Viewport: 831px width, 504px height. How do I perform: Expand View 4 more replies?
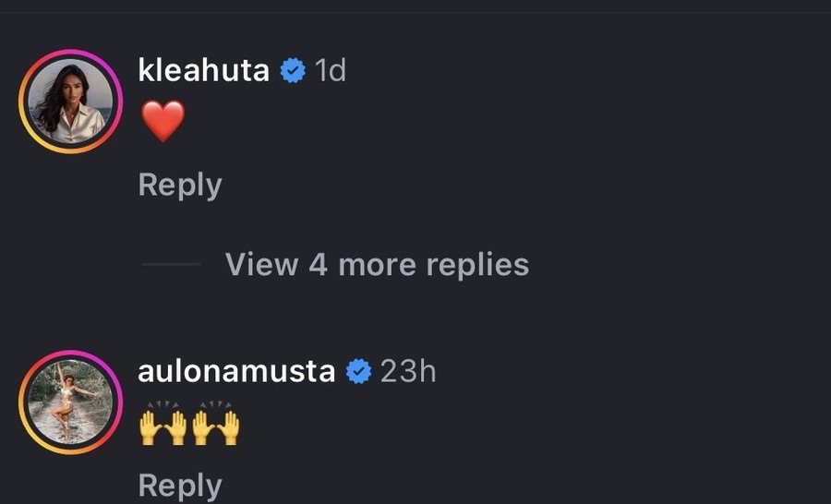click(x=377, y=265)
